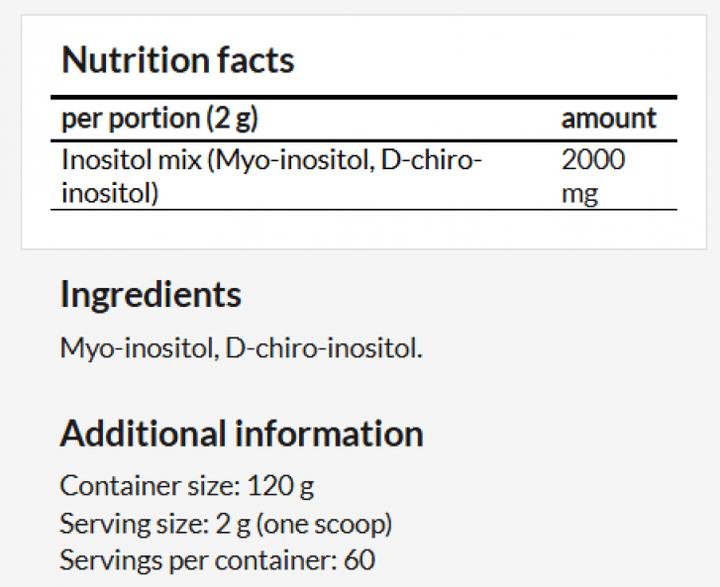Click "(2 g)" in the per portion header
The height and width of the screenshot is (587, 720).
click(x=232, y=118)
